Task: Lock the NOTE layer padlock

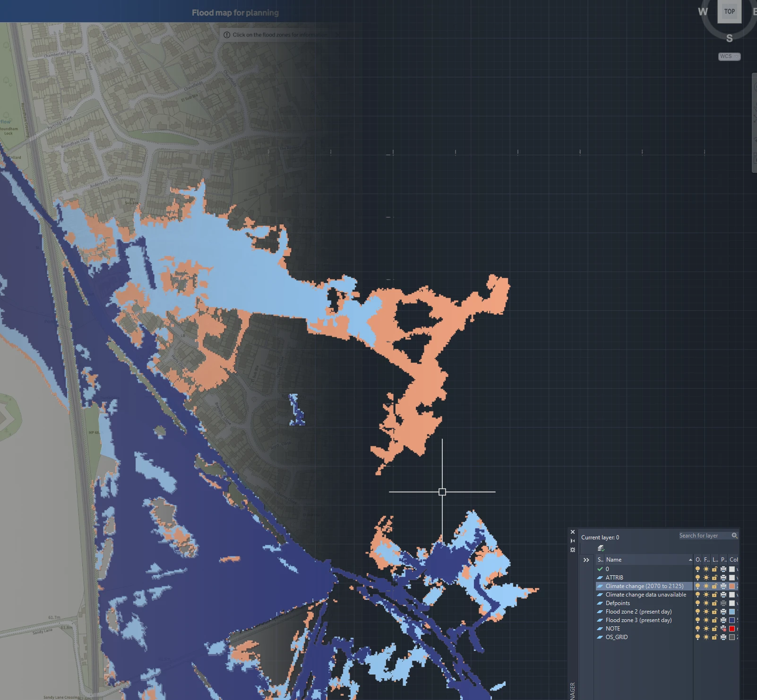Action: point(714,629)
